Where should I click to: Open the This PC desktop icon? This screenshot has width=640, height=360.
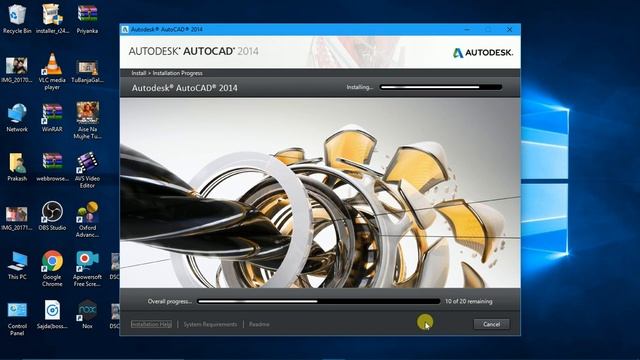click(17, 266)
